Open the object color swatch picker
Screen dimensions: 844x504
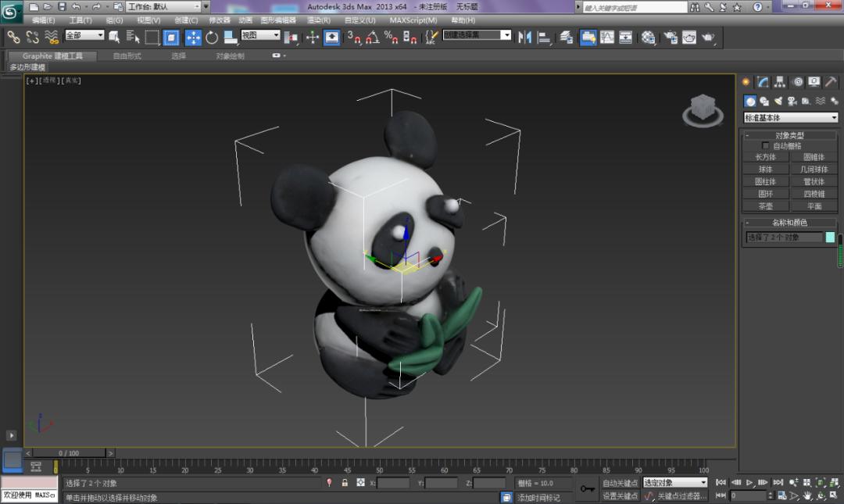pyautogui.click(x=830, y=237)
